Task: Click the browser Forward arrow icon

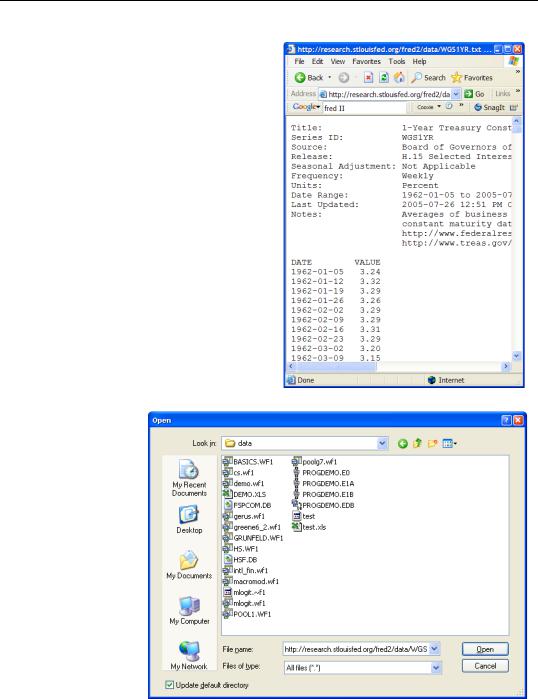Action: tap(344, 78)
